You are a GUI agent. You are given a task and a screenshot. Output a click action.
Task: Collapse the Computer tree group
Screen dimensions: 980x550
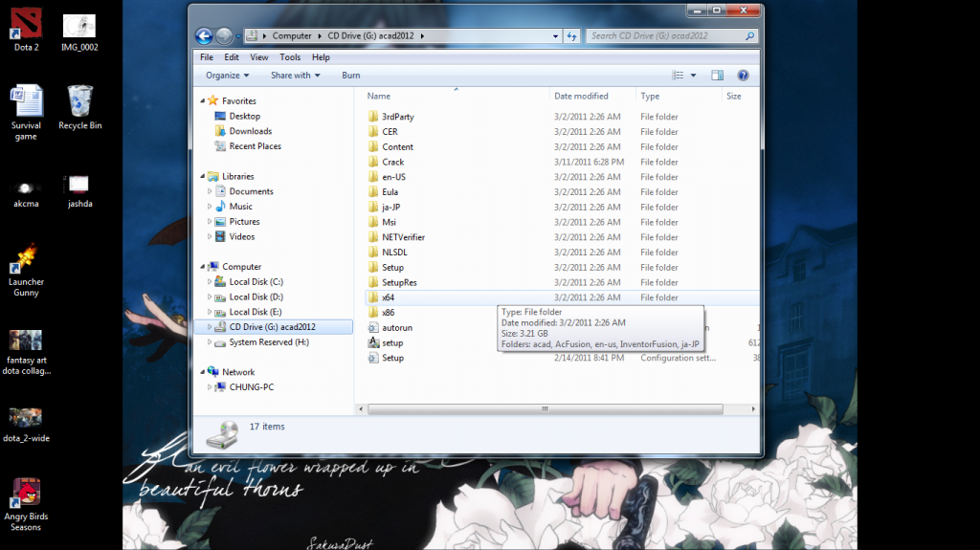click(x=203, y=267)
